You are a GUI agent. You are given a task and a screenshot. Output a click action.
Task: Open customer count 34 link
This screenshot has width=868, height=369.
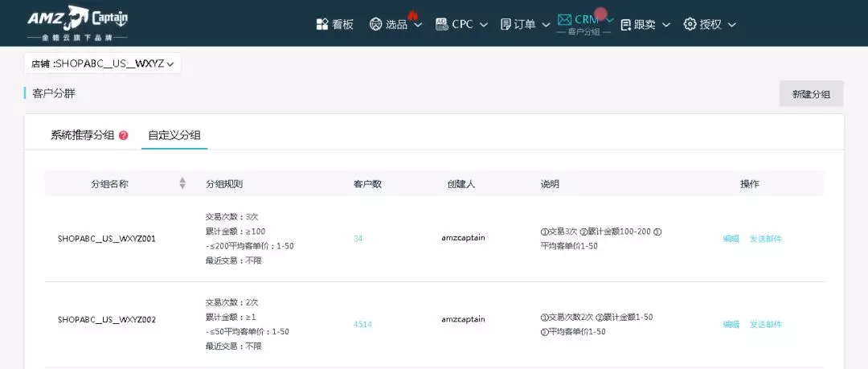coord(358,239)
